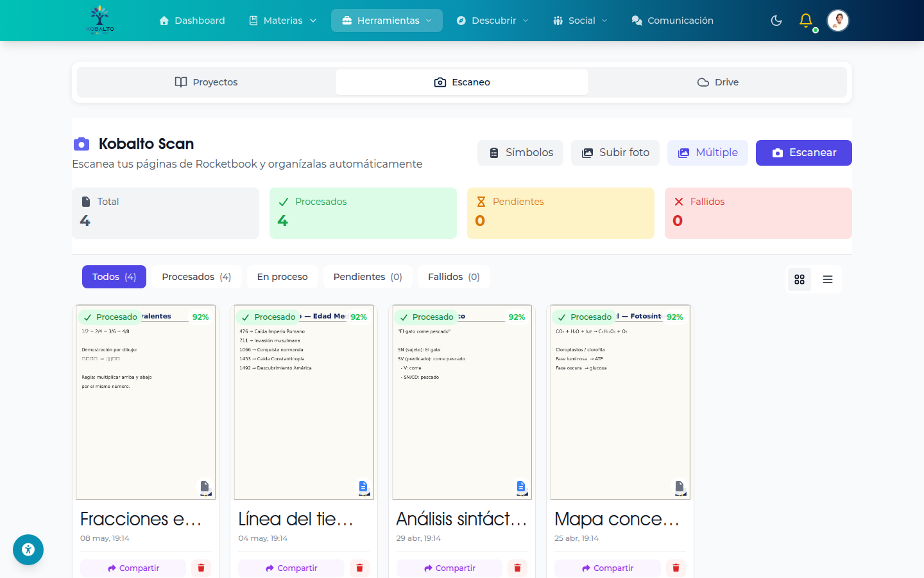The width and height of the screenshot is (924, 578).
Task: Click the Escanear button
Action: coord(804,153)
